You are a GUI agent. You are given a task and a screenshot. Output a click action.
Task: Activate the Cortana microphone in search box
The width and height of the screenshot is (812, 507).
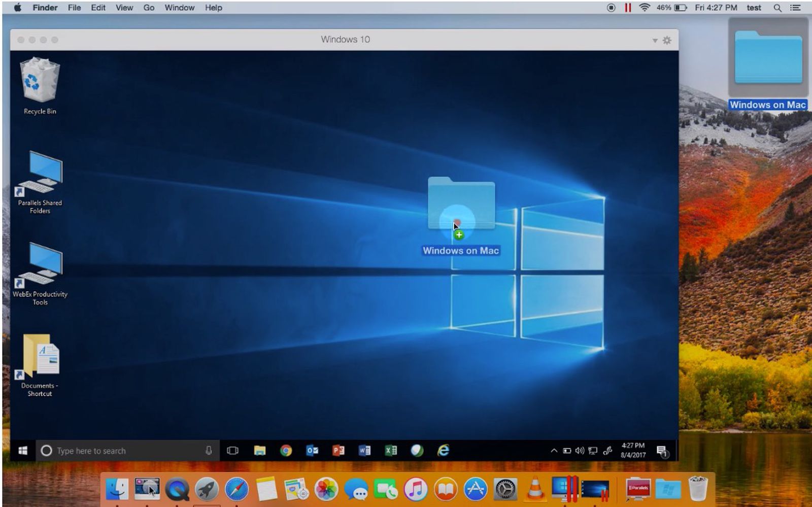point(209,451)
